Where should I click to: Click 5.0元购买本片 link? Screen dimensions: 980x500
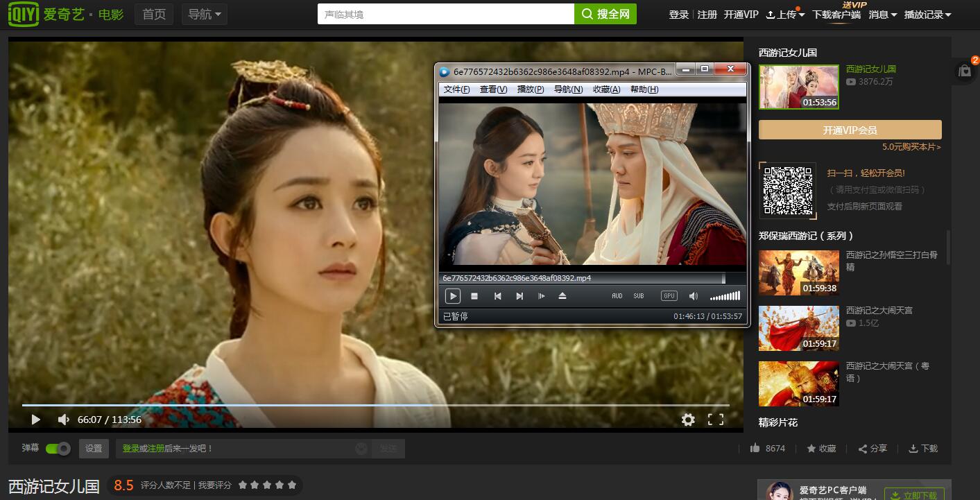(x=912, y=147)
